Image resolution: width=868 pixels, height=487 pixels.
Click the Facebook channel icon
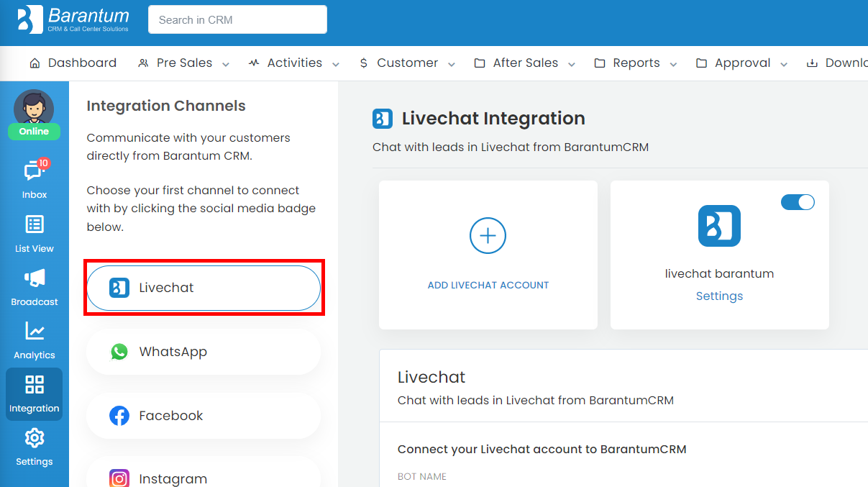[x=119, y=416]
